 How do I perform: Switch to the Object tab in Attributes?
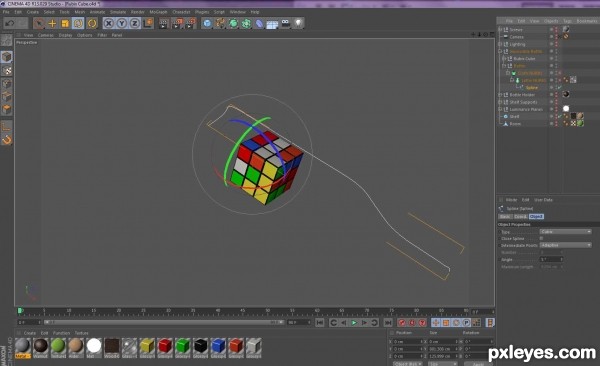(536, 217)
